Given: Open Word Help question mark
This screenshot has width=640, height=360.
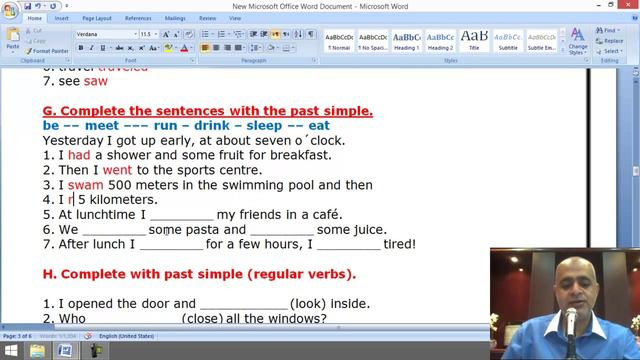Looking at the screenshot, I should [x=635, y=18].
